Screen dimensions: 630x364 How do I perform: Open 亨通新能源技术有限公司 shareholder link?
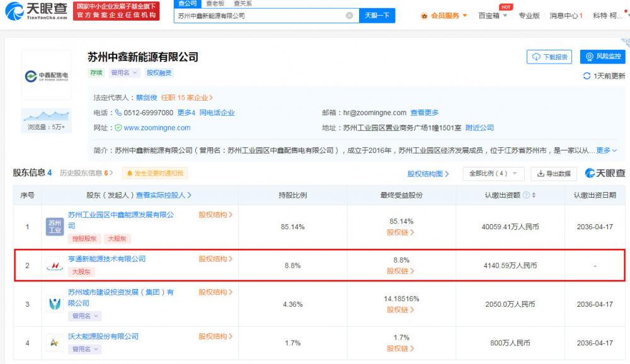(x=106, y=259)
